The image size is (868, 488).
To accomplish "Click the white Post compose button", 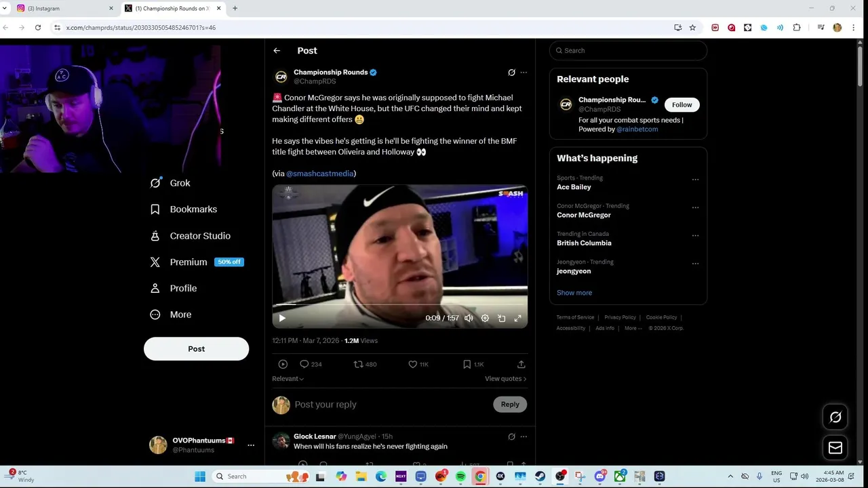I will (196, 349).
